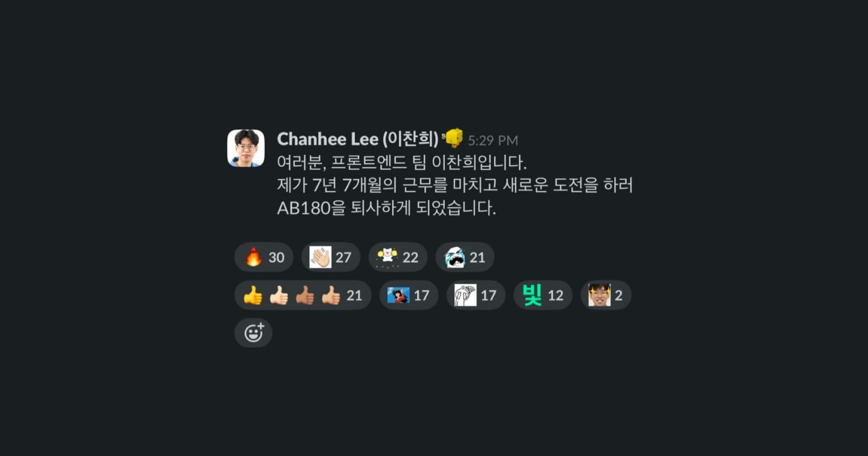Click the sender name Chanhee Lee (이찬희)
This screenshot has width=868, height=456.
pos(358,139)
